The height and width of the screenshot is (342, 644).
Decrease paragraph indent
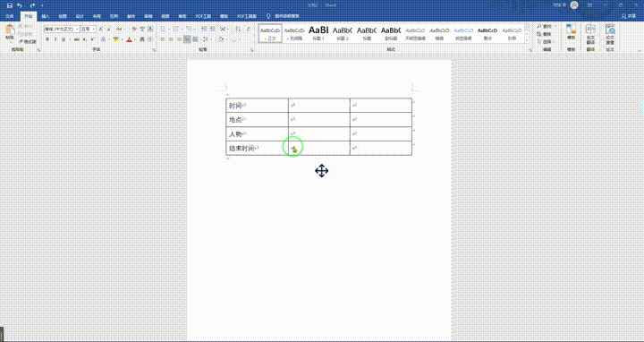pyautogui.click(x=205, y=30)
